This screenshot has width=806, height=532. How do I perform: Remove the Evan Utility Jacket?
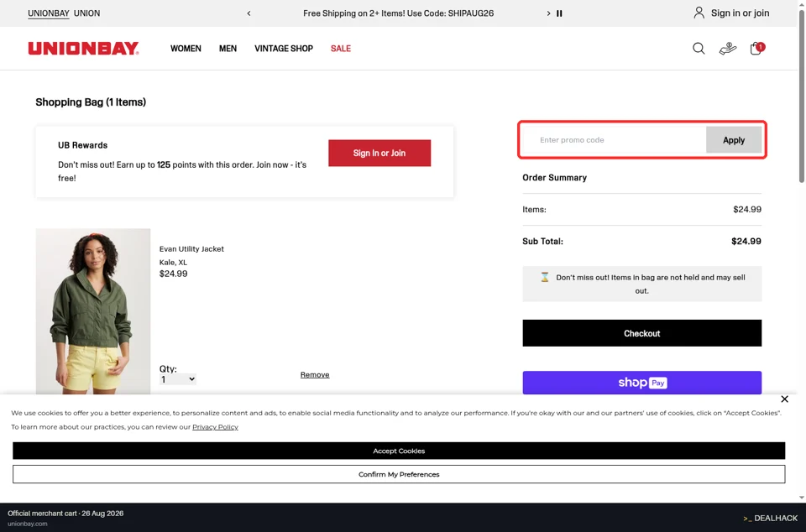pyautogui.click(x=315, y=375)
